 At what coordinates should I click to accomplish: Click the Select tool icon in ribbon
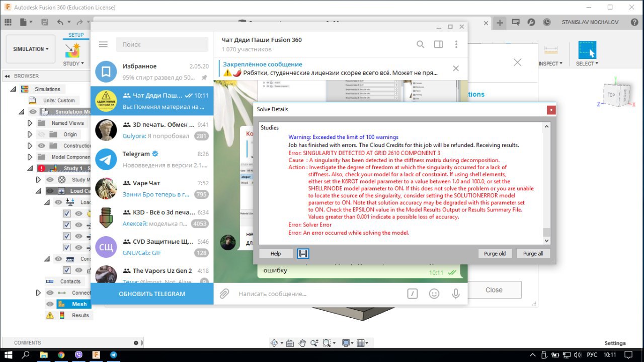[587, 50]
